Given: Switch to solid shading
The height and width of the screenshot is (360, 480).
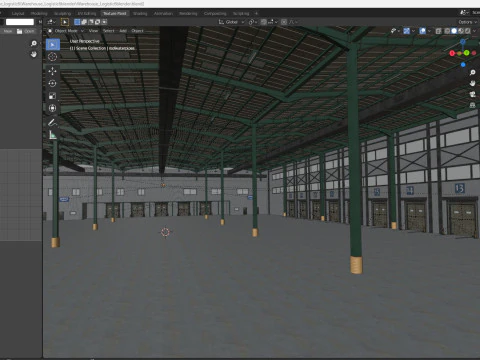Looking at the screenshot, I should click(x=454, y=31).
